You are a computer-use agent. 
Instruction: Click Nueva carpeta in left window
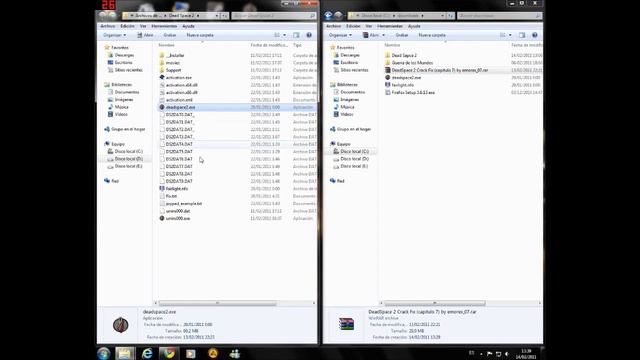pos(200,35)
